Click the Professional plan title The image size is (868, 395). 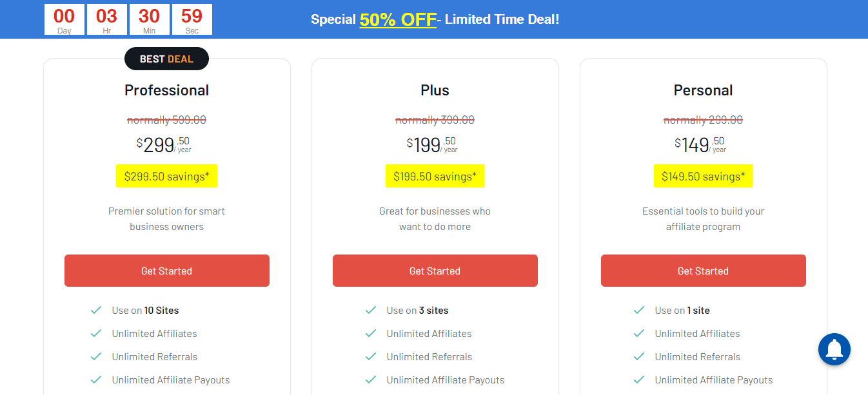coord(166,90)
